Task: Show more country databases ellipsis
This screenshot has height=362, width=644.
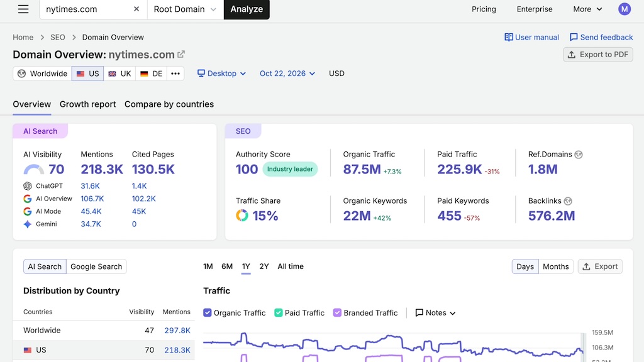Action: coord(175,74)
